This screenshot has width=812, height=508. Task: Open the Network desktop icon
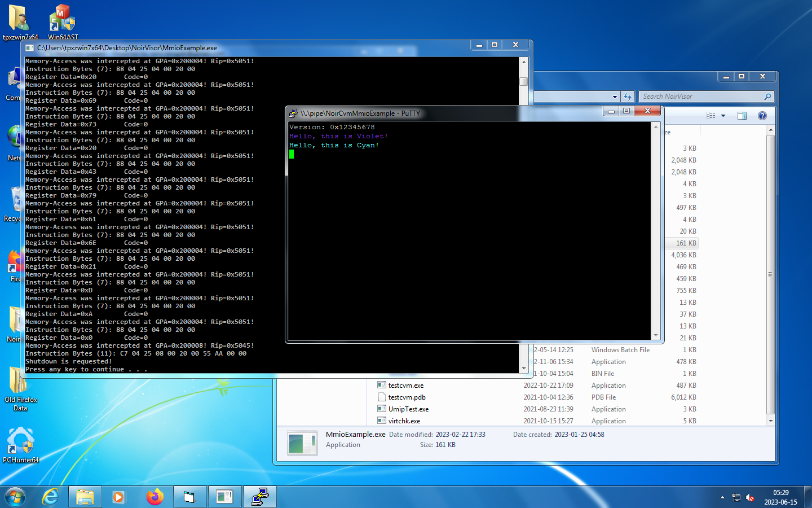tap(14, 143)
